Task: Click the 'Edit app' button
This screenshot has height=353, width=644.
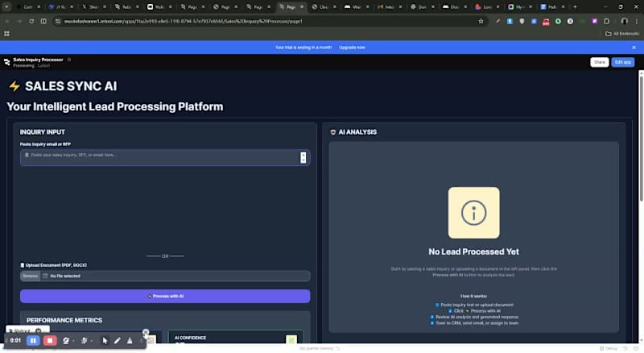Action: 622,62
